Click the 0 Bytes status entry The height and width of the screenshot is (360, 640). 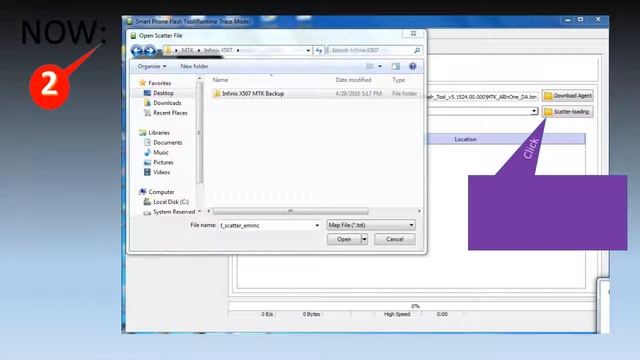(311, 314)
